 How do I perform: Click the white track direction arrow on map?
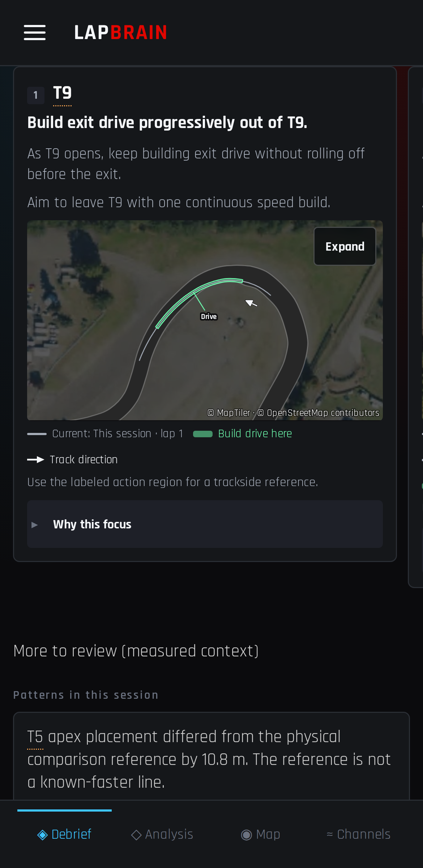point(251,303)
